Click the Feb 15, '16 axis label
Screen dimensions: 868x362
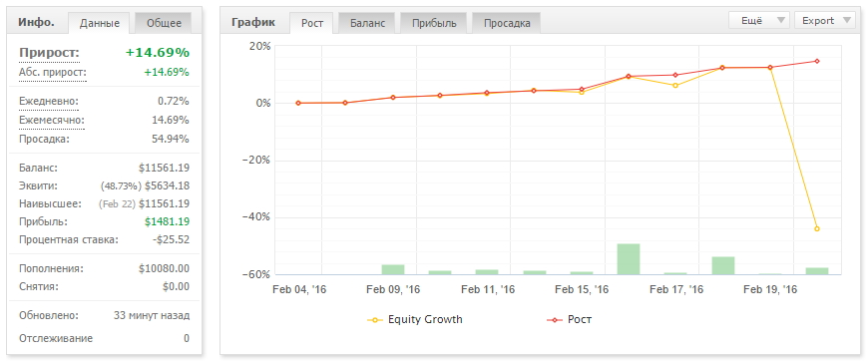tap(582, 289)
